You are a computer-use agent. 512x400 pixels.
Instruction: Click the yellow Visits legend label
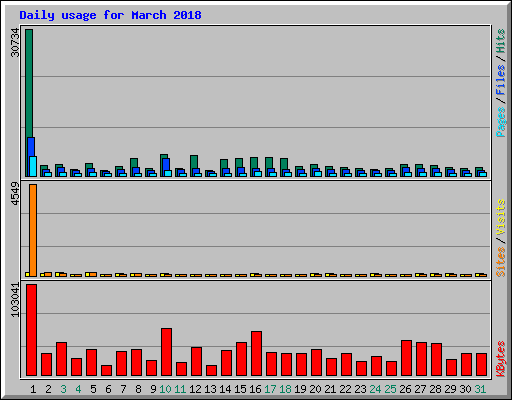coord(501,217)
